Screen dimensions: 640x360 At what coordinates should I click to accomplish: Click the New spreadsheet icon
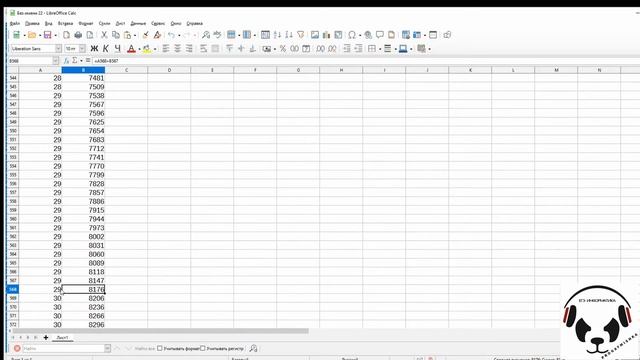(x=16, y=35)
